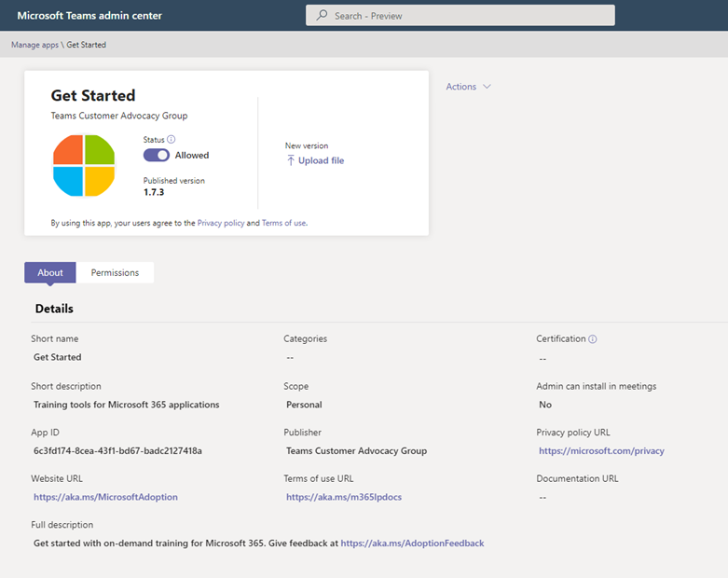Image resolution: width=728 pixels, height=578 pixels.
Task: Open https://microsoft.com/privacy link
Action: (601, 451)
